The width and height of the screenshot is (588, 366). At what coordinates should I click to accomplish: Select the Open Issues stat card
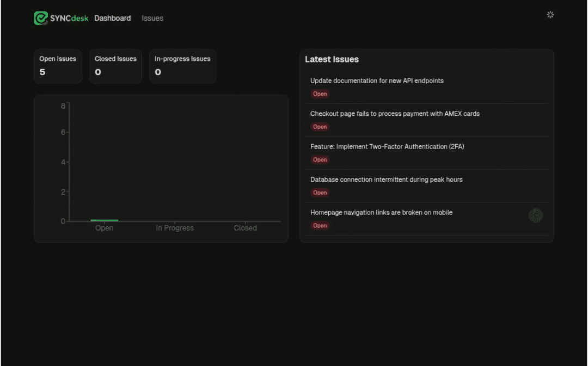pyautogui.click(x=58, y=66)
